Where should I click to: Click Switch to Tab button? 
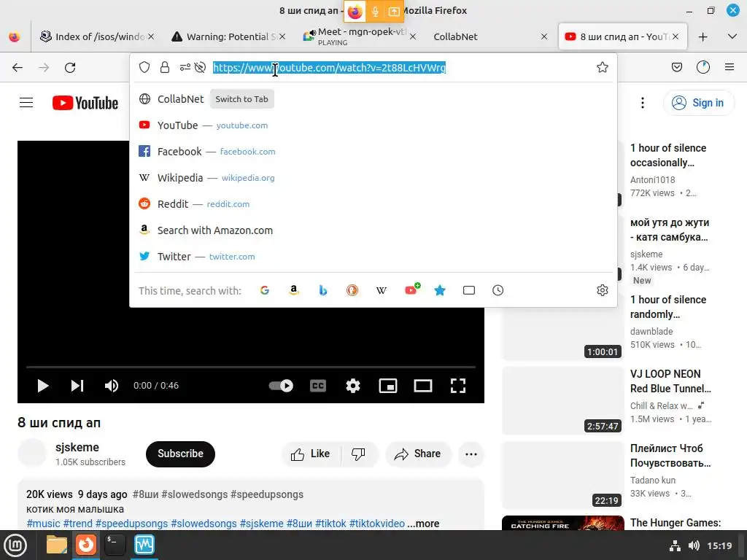(241, 99)
